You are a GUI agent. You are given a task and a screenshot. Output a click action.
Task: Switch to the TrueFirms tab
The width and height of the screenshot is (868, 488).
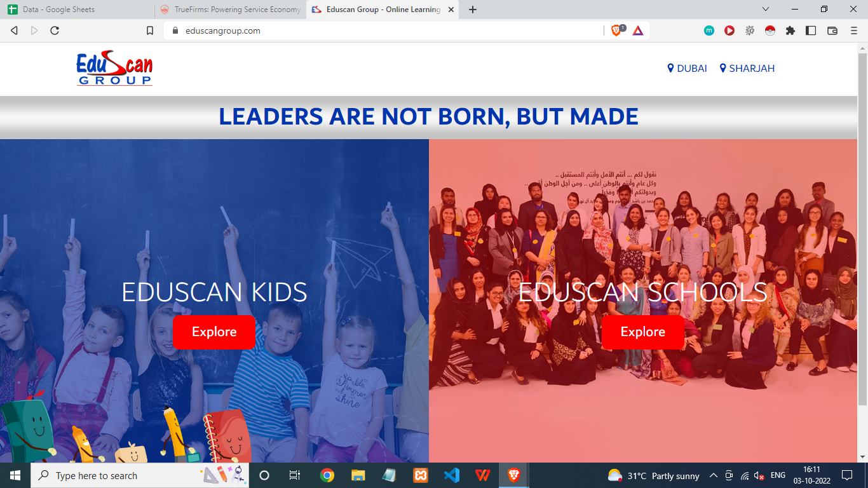(230, 10)
